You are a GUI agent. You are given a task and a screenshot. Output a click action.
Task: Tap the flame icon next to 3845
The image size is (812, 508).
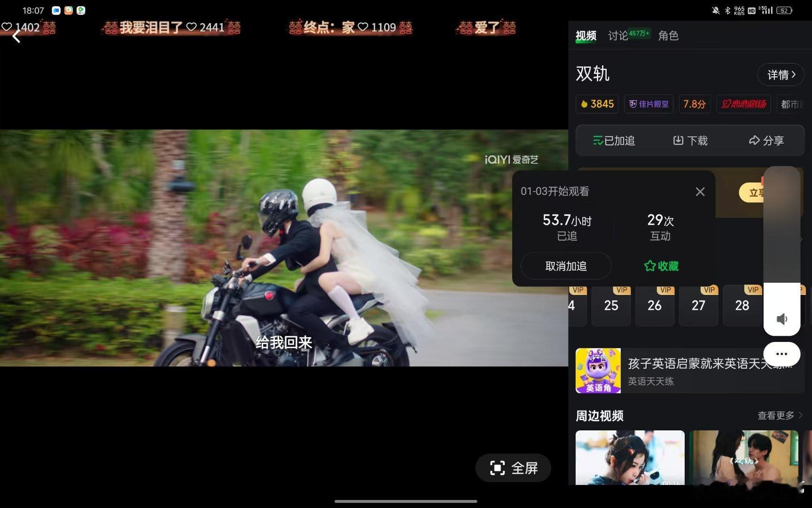(x=585, y=104)
